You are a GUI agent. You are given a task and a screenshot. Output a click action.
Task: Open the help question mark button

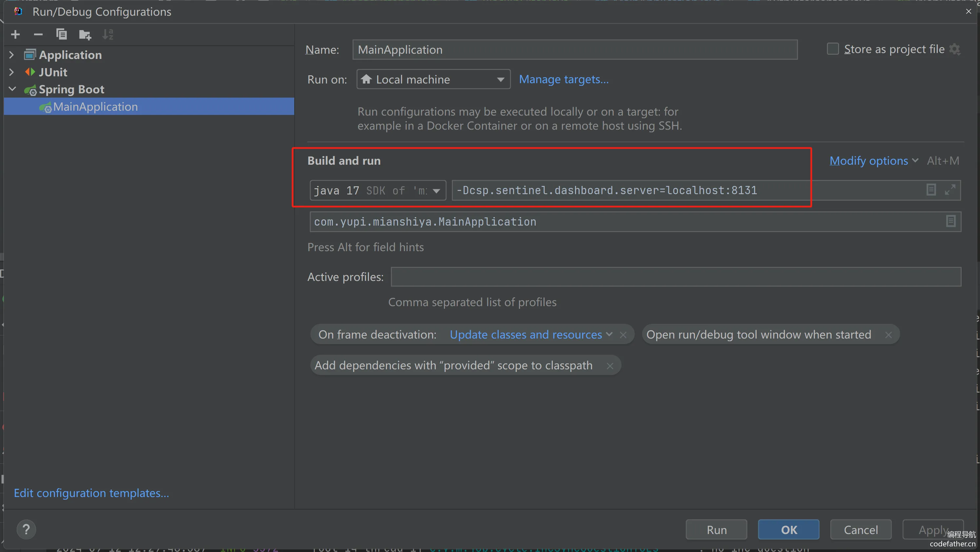point(26,529)
